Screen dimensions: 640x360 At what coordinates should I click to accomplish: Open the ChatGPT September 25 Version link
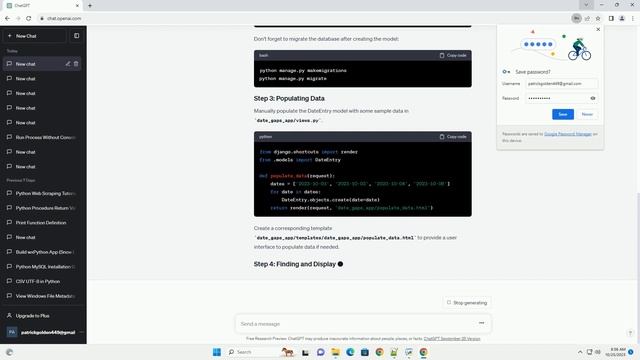coord(452,339)
